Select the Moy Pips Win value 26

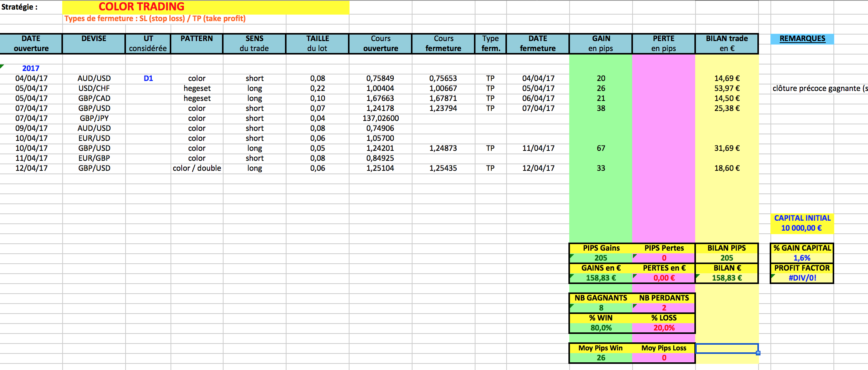601,358
